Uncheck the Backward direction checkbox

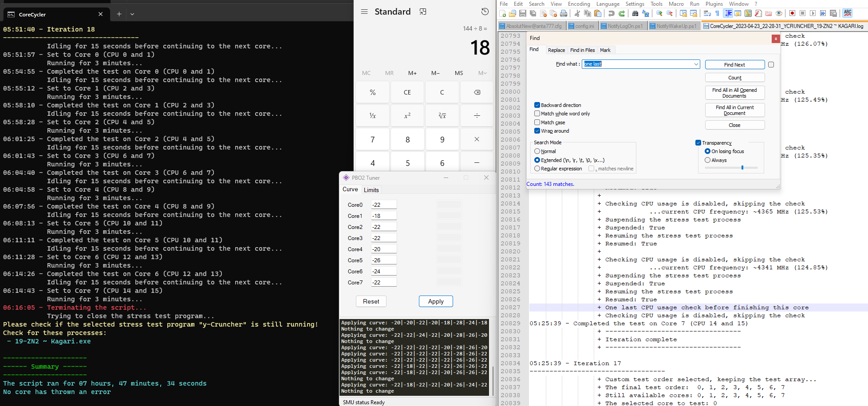[x=537, y=105]
